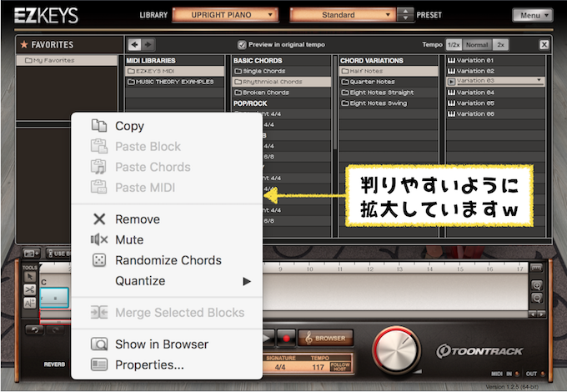
Task: Choose Remove from context menu
Action: pyautogui.click(x=138, y=219)
